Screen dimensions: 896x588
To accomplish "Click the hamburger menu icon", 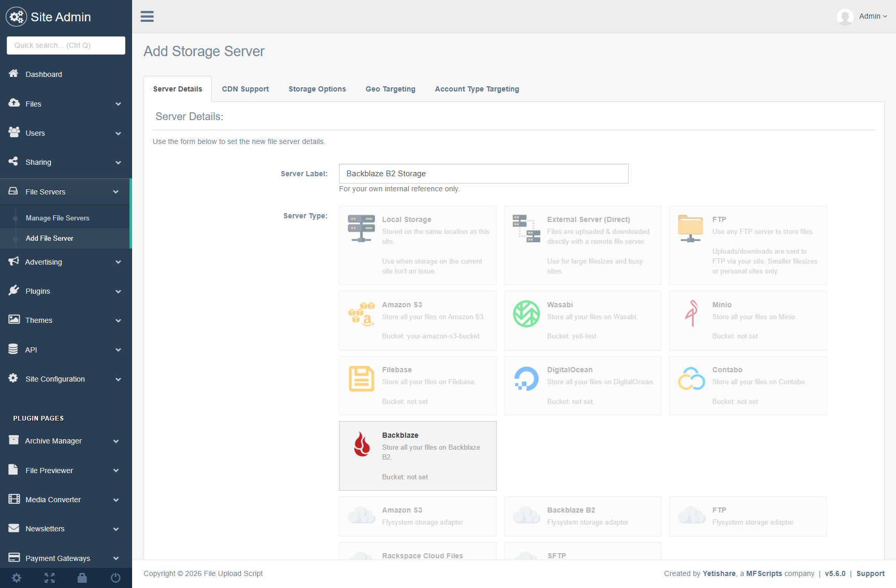I will (147, 17).
